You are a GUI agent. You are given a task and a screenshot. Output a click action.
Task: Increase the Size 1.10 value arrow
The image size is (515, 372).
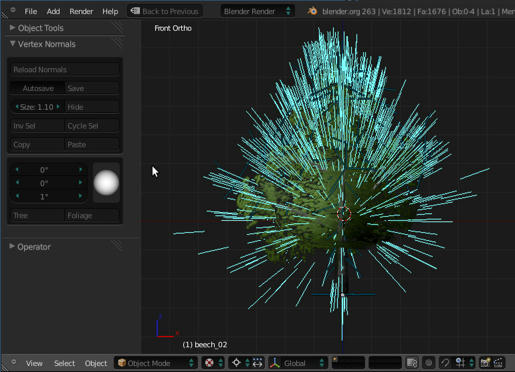coord(58,107)
